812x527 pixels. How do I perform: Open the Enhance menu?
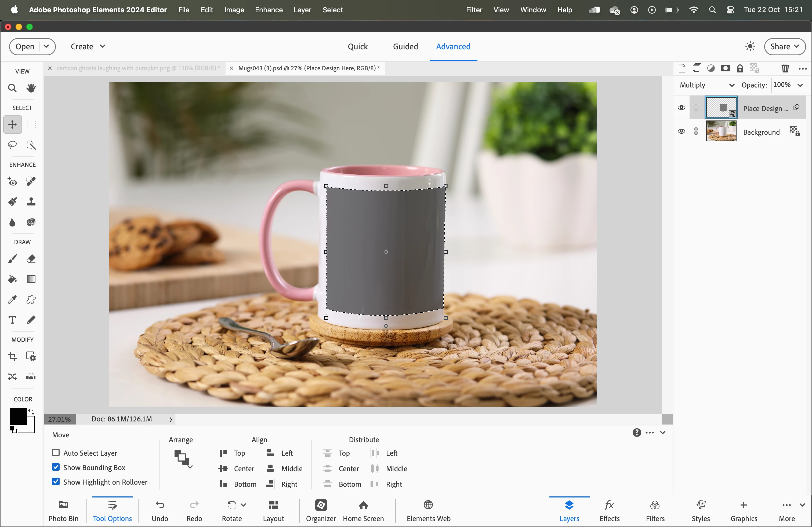(269, 10)
